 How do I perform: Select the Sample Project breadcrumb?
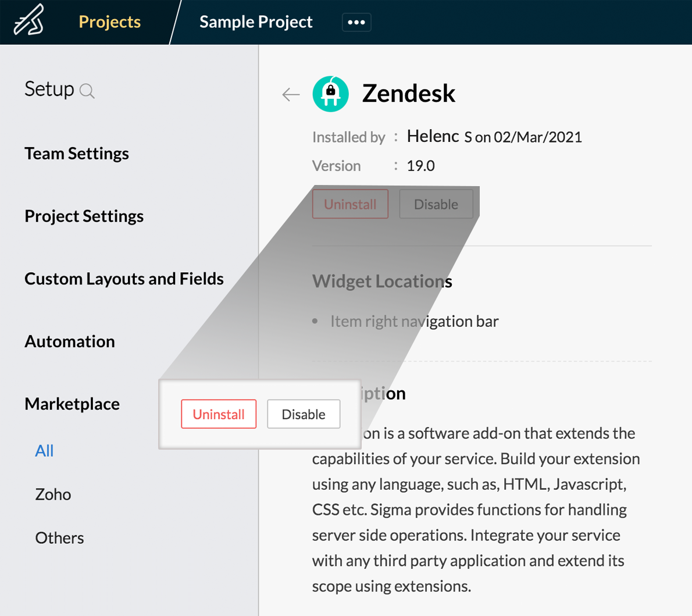[256, 22]
